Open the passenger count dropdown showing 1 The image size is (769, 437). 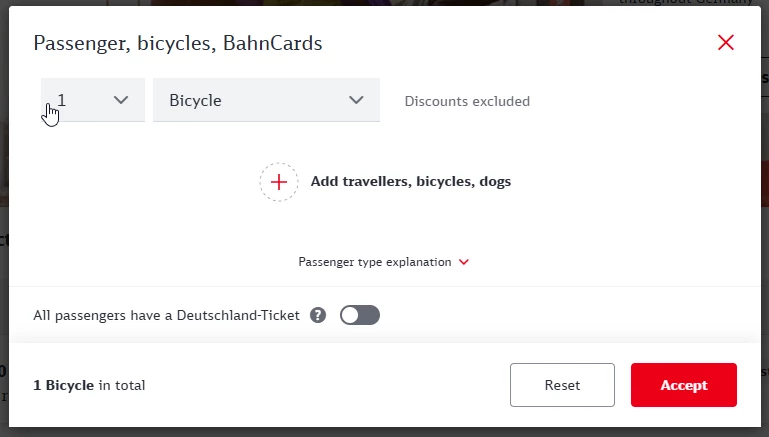(x=93, y=100)
